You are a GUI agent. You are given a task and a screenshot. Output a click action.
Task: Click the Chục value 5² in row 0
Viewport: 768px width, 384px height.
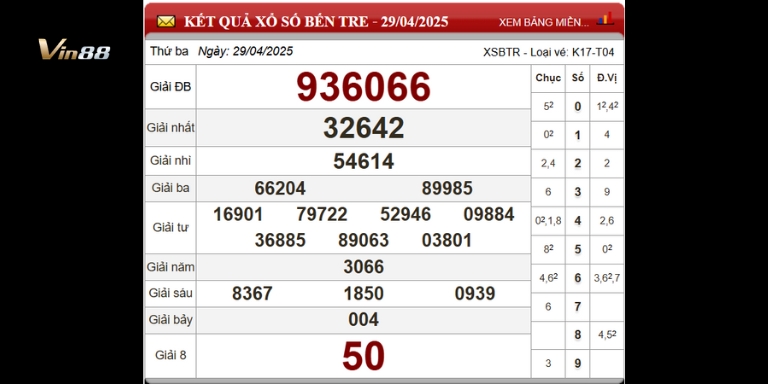[548, 105]
